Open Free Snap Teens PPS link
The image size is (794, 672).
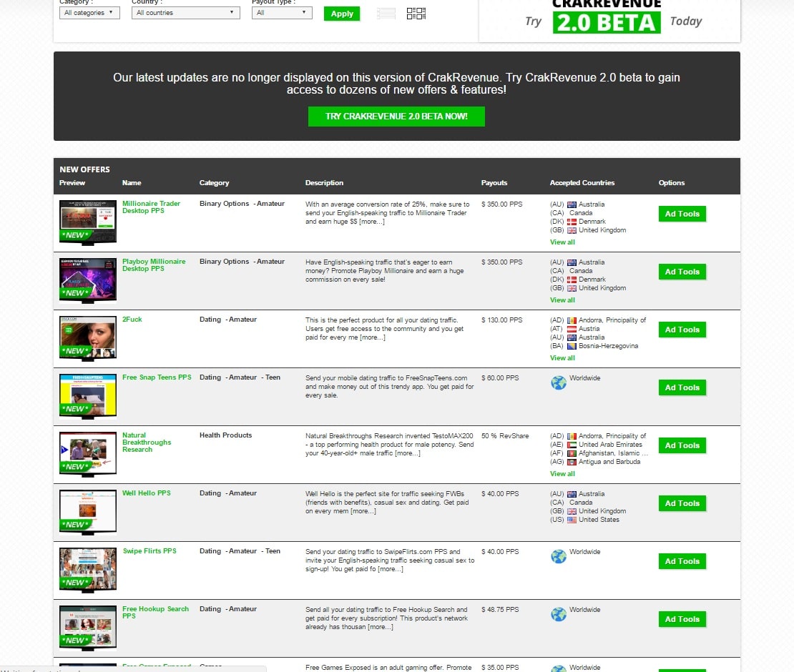point(157,377)
